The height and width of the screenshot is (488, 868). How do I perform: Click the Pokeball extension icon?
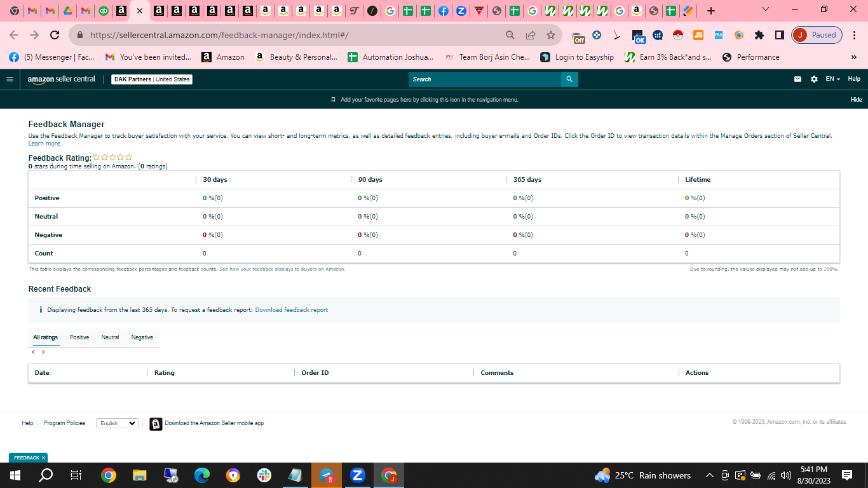click(677, 35)
